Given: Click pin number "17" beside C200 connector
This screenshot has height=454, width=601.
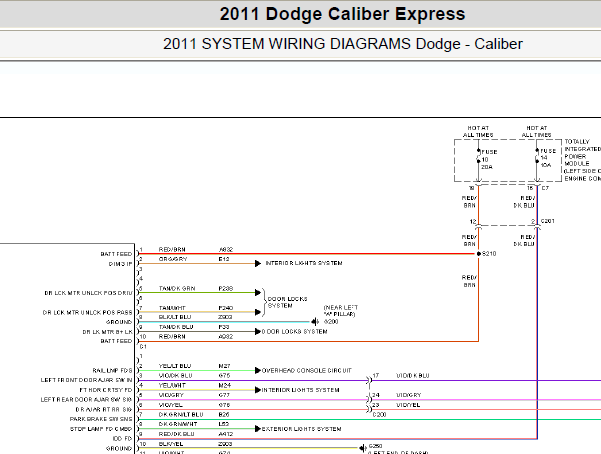Looking at the screenshot, I should pyautogui.click(x=376, y=375).
